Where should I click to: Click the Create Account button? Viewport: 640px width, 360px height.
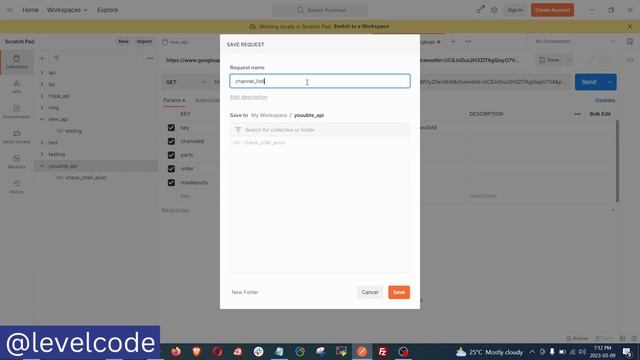click(552, 10)
